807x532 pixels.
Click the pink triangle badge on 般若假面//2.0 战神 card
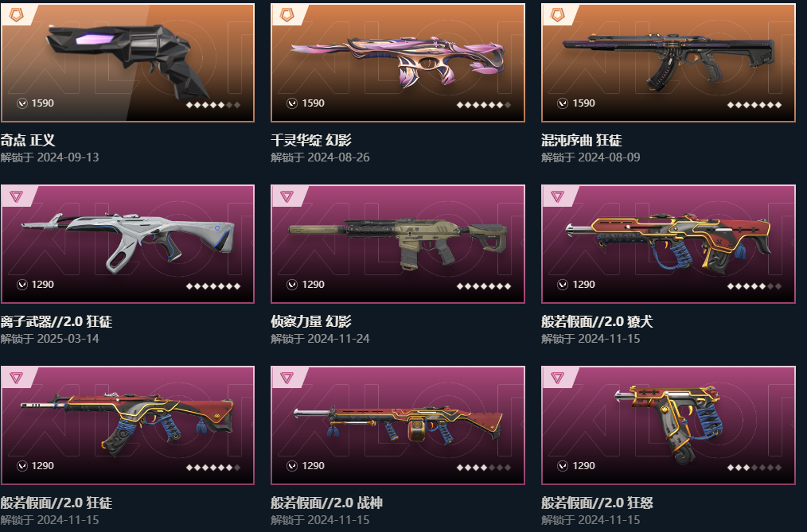tap(287, 378)
